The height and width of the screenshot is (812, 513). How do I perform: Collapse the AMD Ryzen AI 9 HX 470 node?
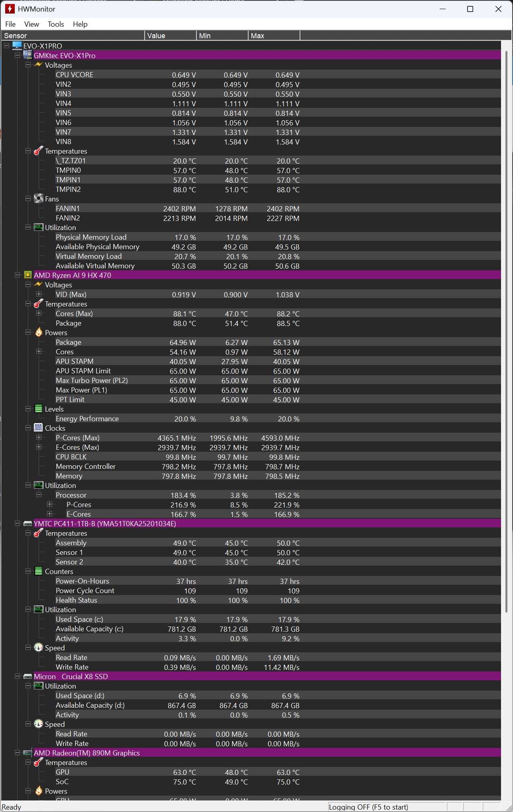pyautogui.click(x=17, y=275)
